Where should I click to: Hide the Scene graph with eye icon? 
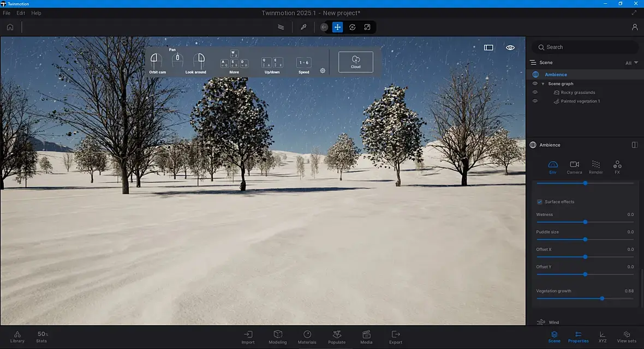tap(535, 84)
